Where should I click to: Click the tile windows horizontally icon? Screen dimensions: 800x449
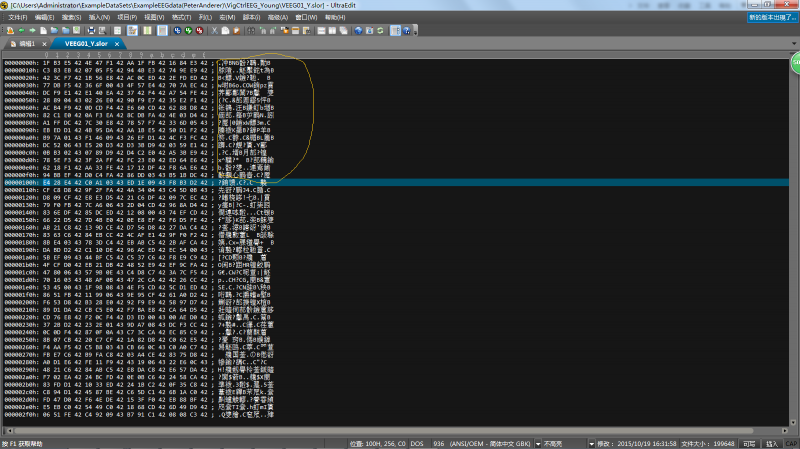(321, 31)
